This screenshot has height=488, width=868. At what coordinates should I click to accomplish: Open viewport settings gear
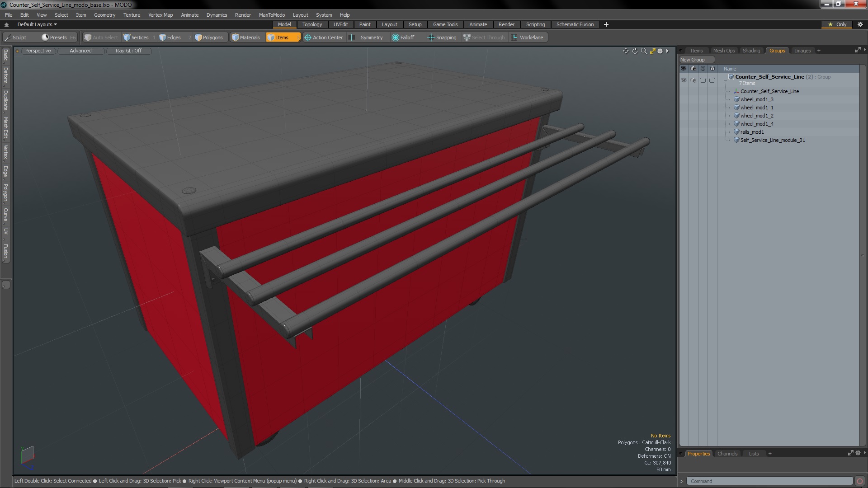pyautogui.click(x=660, y=51)
